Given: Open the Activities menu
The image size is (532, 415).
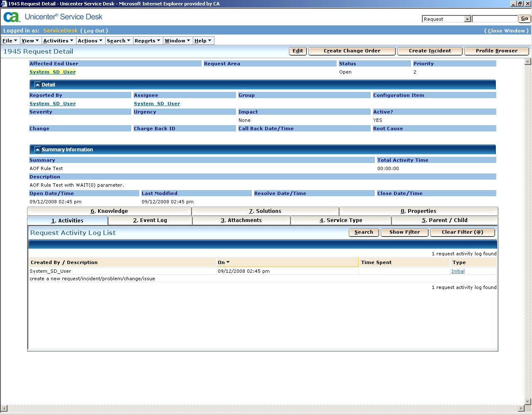Looking at the screenshot, I should click(58, 40).
